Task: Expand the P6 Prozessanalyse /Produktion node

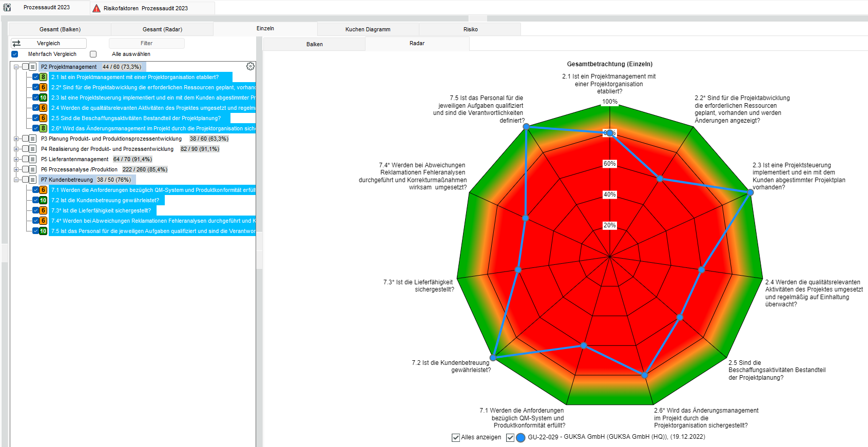Action: point(16,169)
